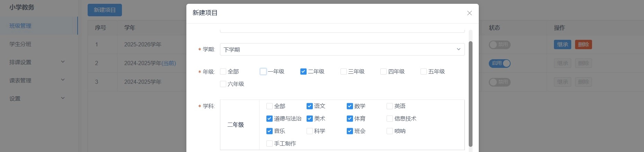The image size is (644, 152).
Task: Click the dialog's vertical scrollbar thumb
Action: pyautogui.click(x=470, y=93)
